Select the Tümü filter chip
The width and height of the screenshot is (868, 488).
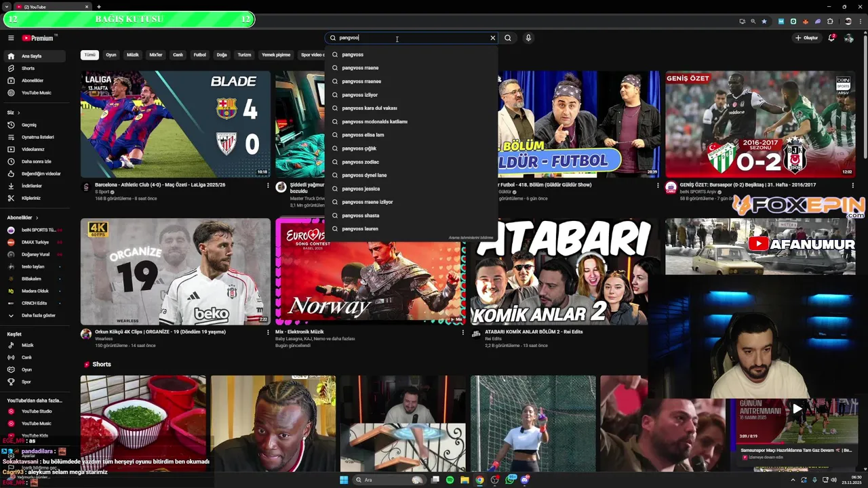pyautogui.click(x=90, y=55)
